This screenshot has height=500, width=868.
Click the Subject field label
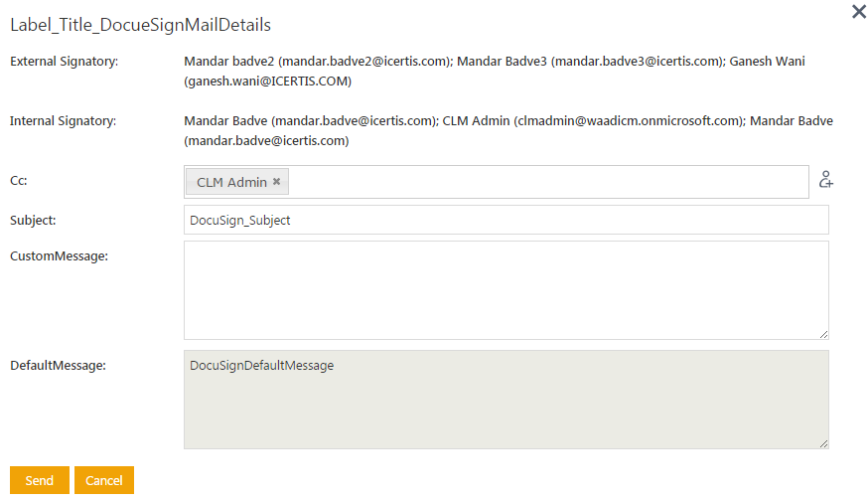coord(33,221)
